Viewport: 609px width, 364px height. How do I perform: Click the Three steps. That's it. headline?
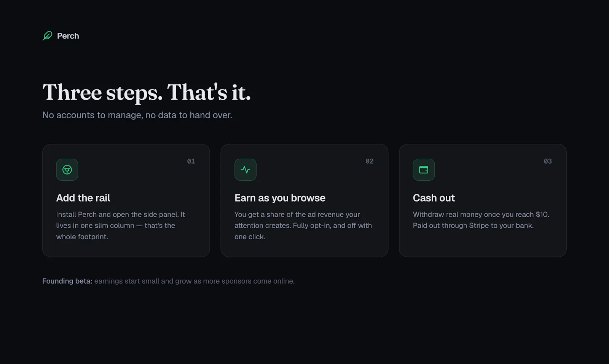pos(147,92)
